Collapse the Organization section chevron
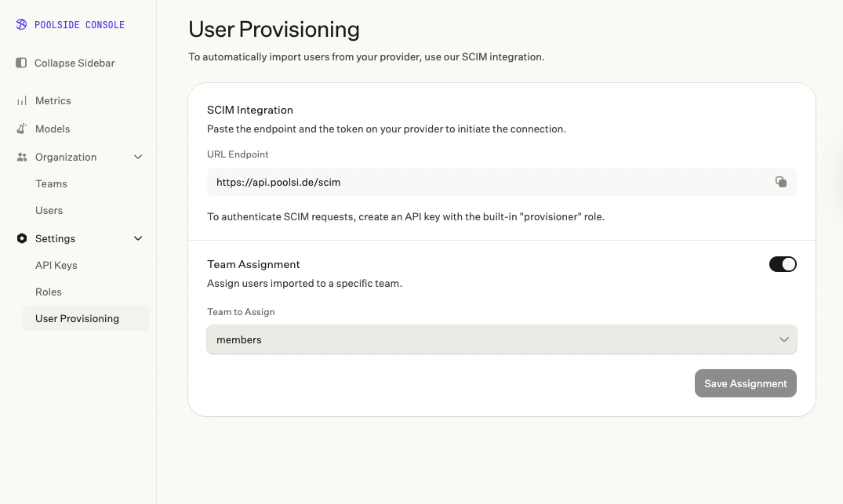The image size is (843, 504). click(x=138, y=157)
